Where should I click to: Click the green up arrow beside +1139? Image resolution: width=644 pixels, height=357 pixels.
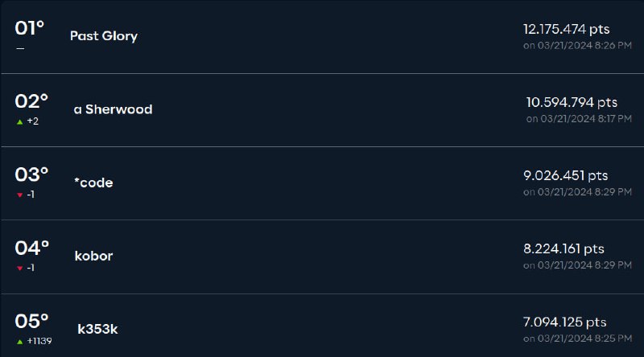(19, 342)
